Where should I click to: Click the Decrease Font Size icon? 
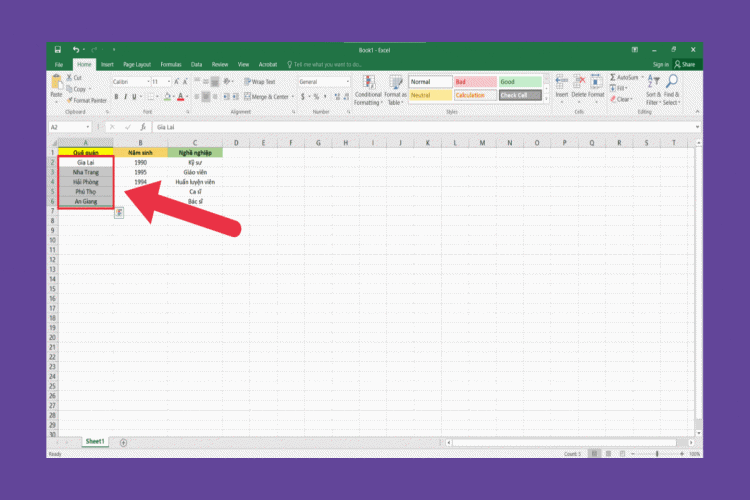185,82
